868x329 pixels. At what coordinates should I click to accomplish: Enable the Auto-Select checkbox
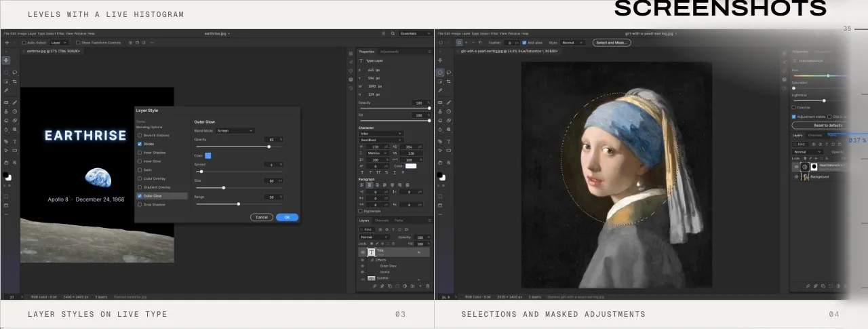tap(24, 43)
